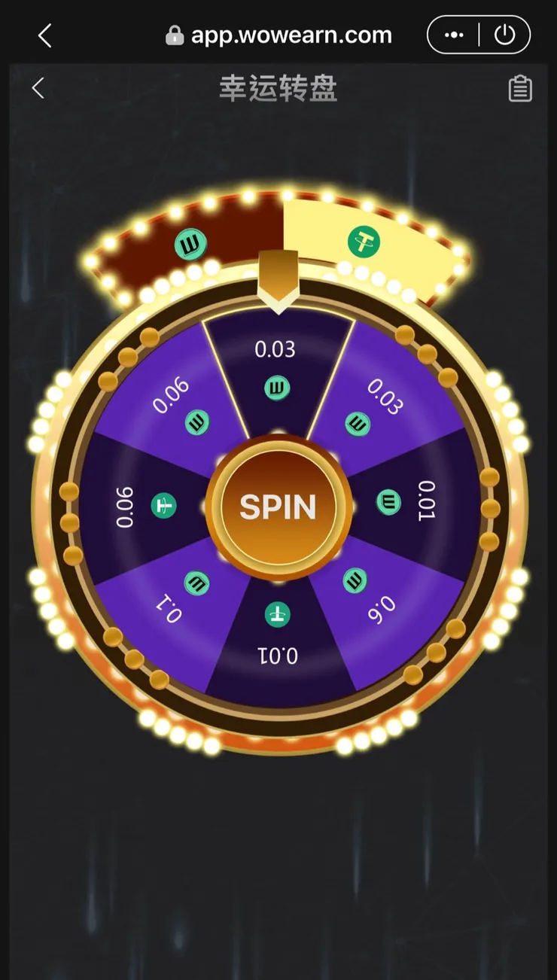
Task: Go back using the in-app page back arrow
Action: pyautogui.click(x=38, y=88)
